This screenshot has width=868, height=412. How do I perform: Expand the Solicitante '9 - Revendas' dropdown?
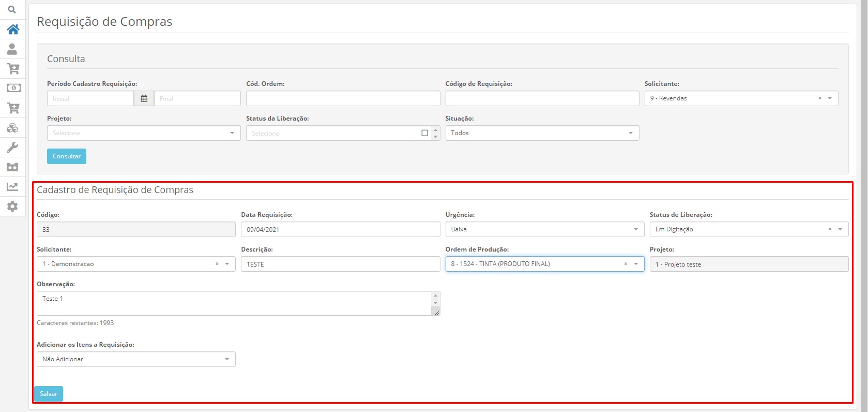830,98
